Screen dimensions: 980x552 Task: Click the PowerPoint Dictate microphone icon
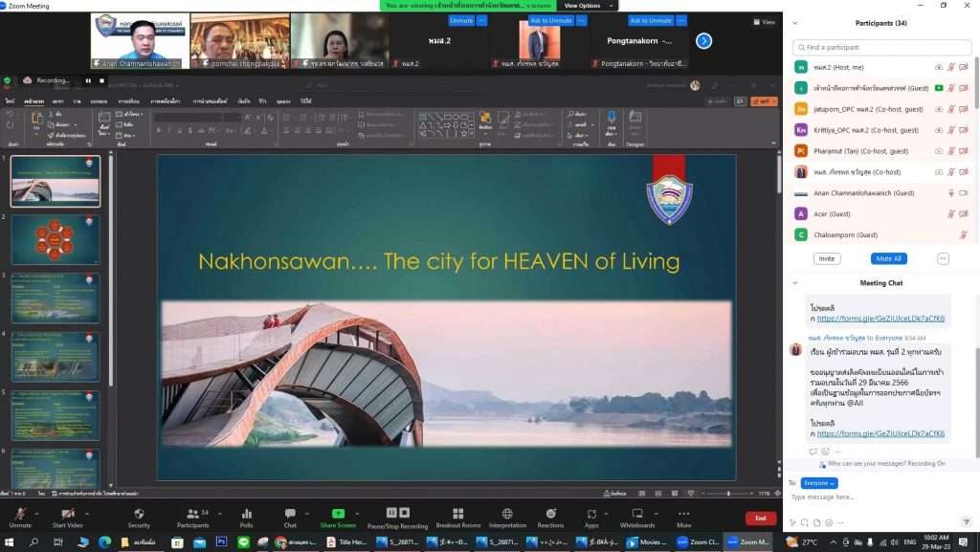pyautogui.click(x=612, y=117)
